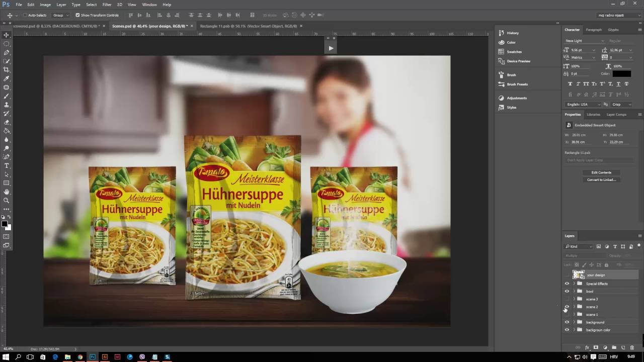Show the scene 3 group
This screenshot has width=644, height=362.
567,299
